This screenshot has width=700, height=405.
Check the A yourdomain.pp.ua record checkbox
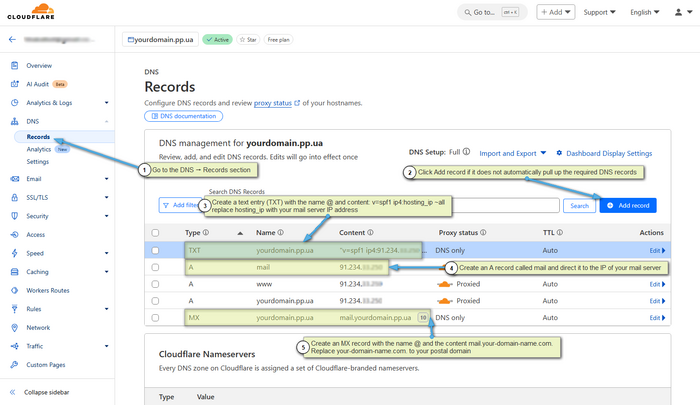click(x=155, y=301)
